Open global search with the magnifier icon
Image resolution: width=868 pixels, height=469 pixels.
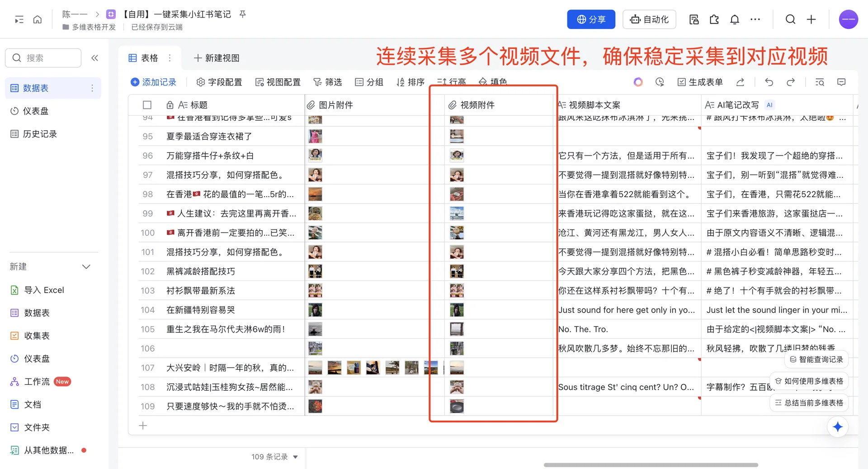click(x=790, y=19)
